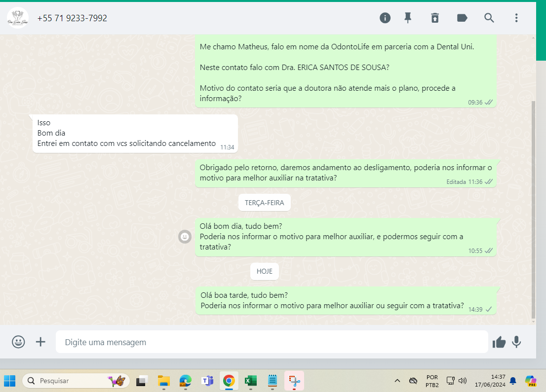Image resolution: width=546 pixels, height=392 pixels.
Task: Open Copilot preview icon on taskbar
Action: coord(531,381)
